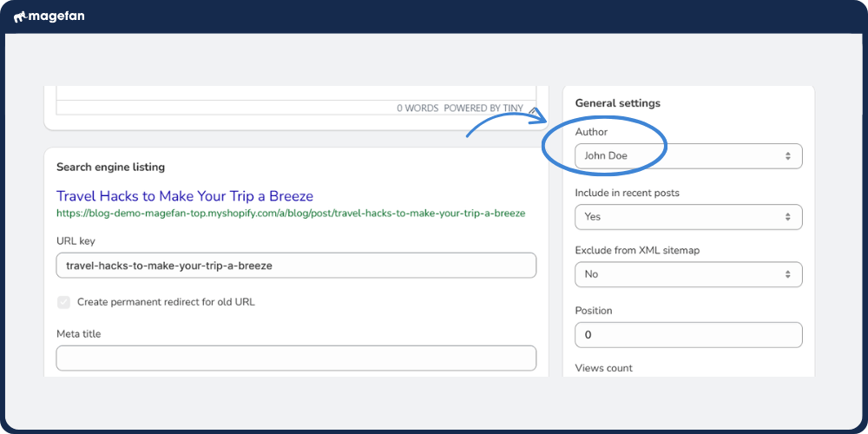
Task: Click the editor resize handle icon
Action: 532,109
